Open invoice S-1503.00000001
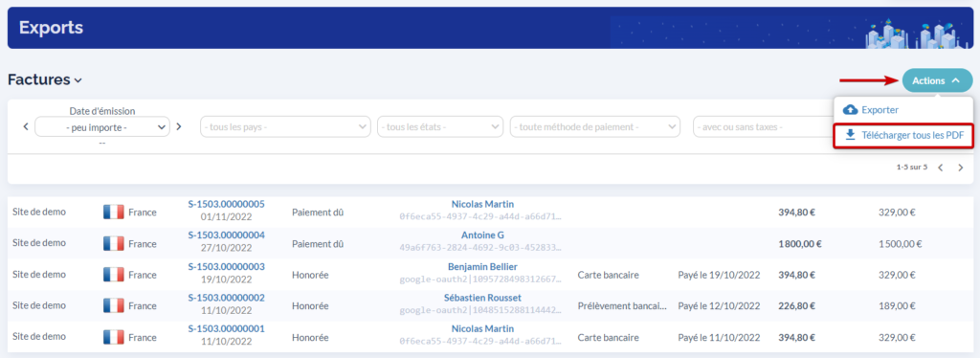 [226, 328]
